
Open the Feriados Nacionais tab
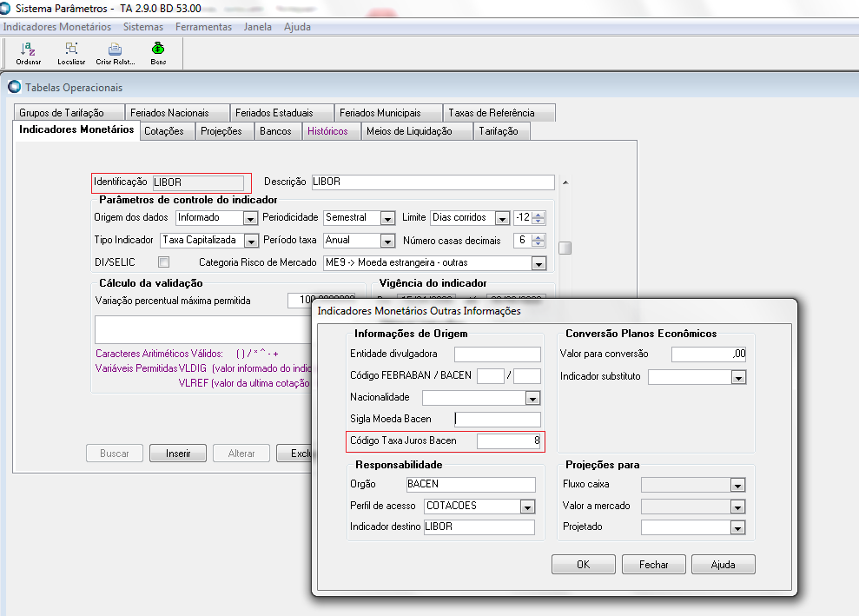point(177,113)
